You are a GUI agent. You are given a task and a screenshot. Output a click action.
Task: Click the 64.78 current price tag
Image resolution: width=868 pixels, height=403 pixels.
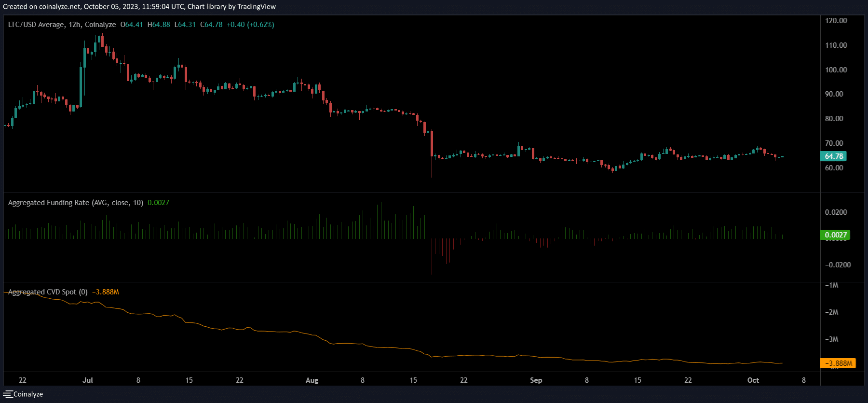point(833,156)
